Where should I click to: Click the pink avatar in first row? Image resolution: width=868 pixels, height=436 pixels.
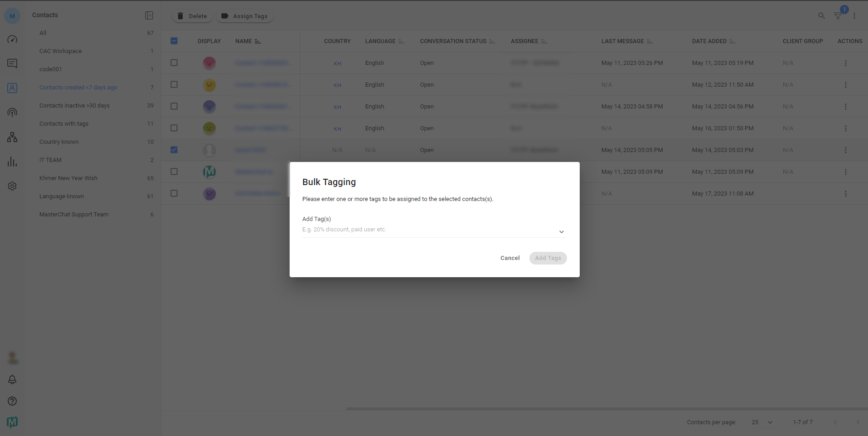click(x=209, y=63)
